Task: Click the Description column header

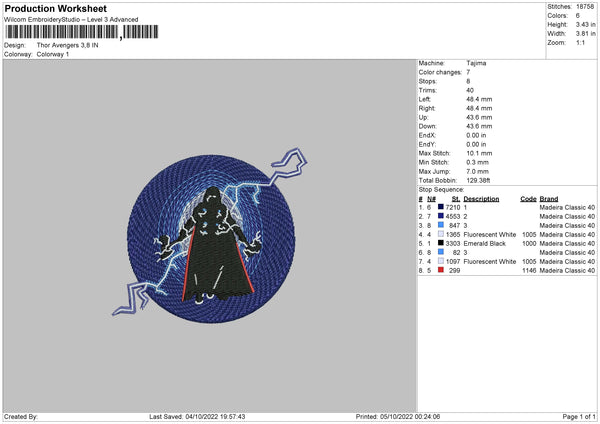Action: coord(481,199)
